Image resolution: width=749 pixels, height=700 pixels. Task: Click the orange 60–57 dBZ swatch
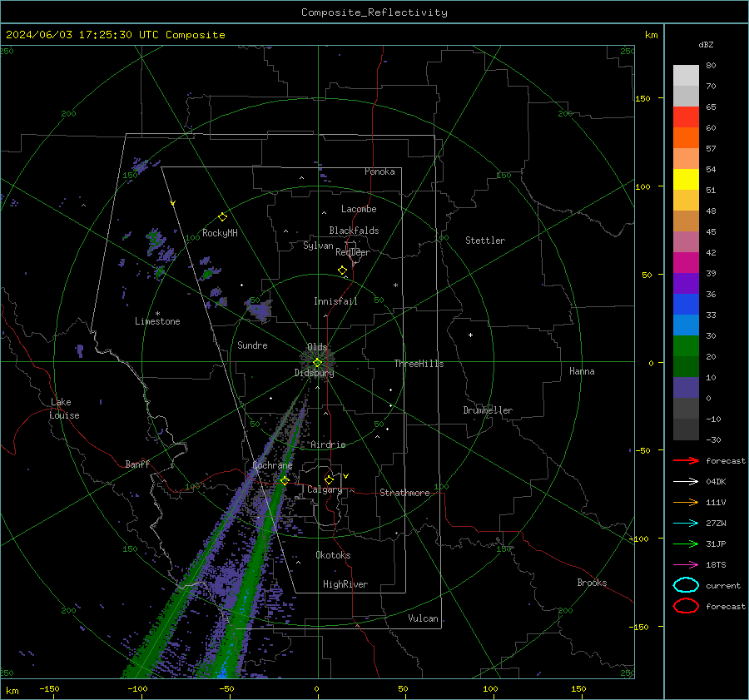coord(686,138)
